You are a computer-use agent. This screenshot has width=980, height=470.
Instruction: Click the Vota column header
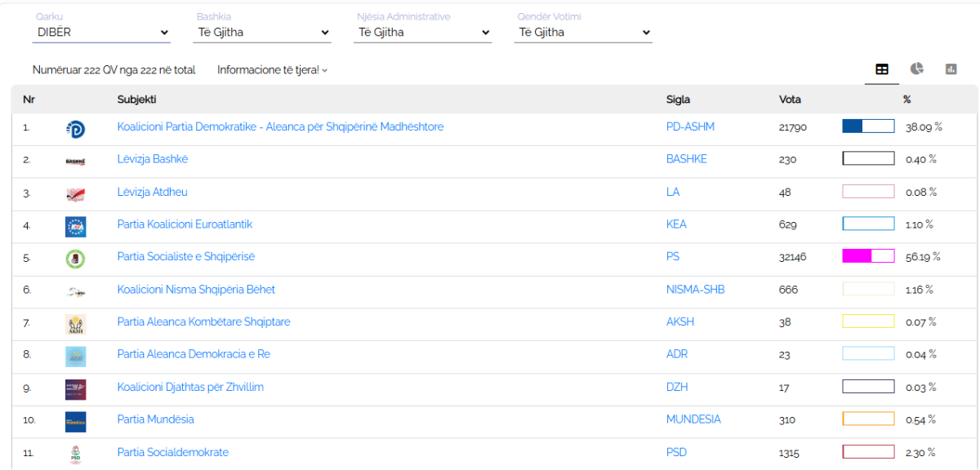point(790,100)
